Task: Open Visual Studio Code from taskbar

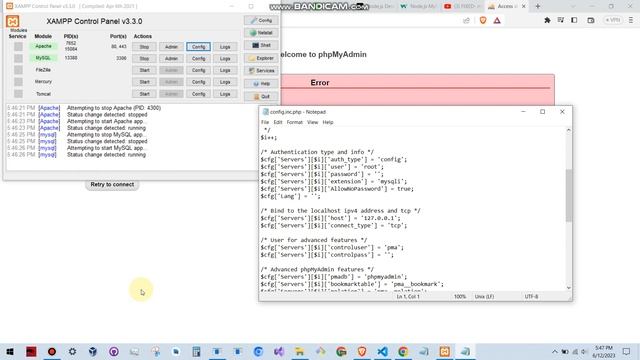Action: [x=382, y=351]
